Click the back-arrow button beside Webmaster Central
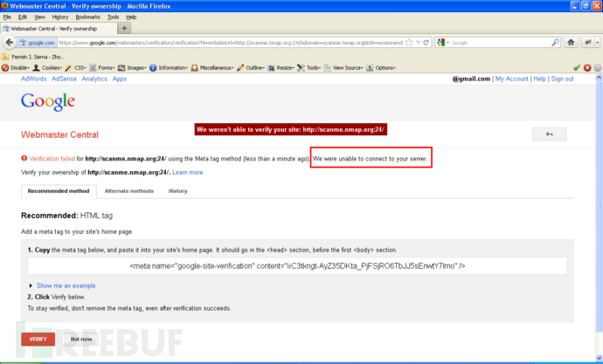603x364 pixels. point(549,134)
